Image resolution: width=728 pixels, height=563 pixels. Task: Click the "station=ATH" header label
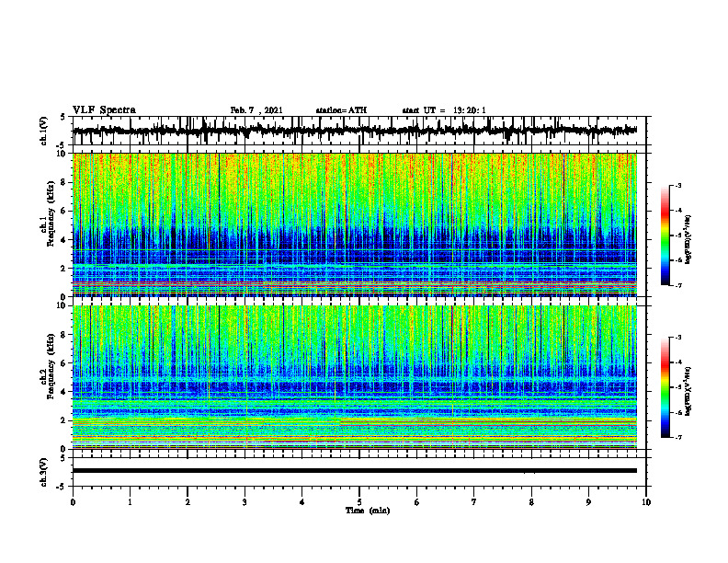click(341, 110)
